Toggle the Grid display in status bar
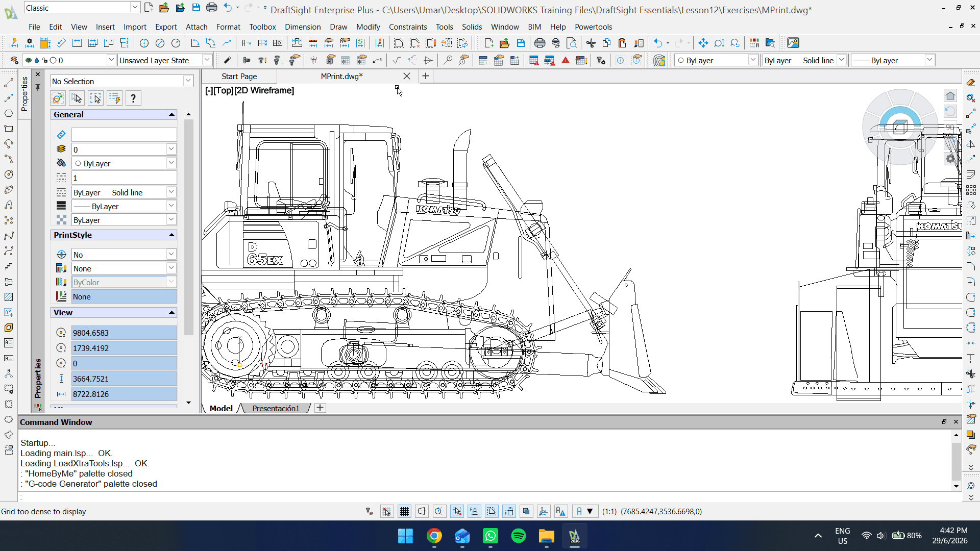This screenshot has height=551, width=980. pyautogui.click(x=404, y=511)
